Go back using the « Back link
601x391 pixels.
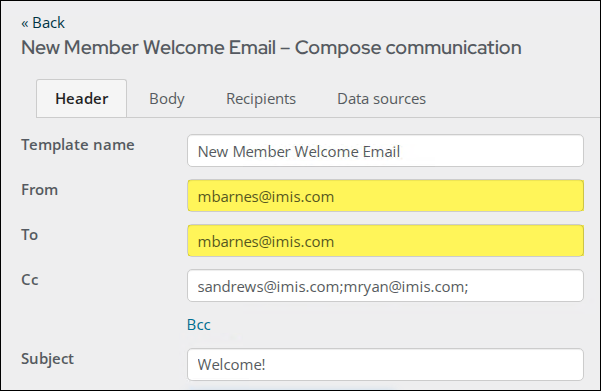[43, 23]
